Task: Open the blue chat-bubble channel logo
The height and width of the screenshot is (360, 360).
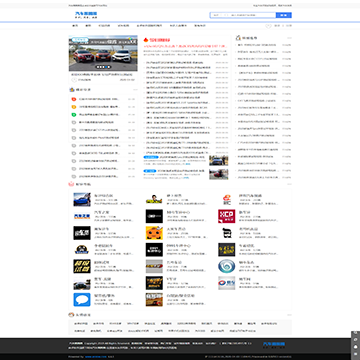Action: [82, 299]
